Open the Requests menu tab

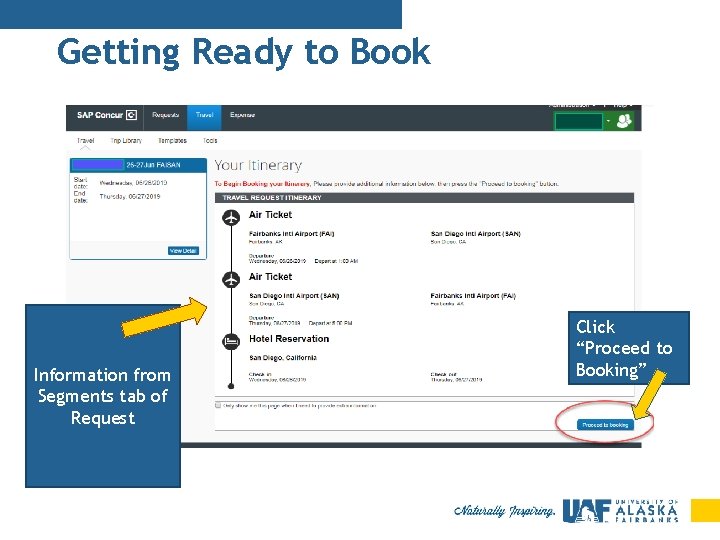[165, 115]
